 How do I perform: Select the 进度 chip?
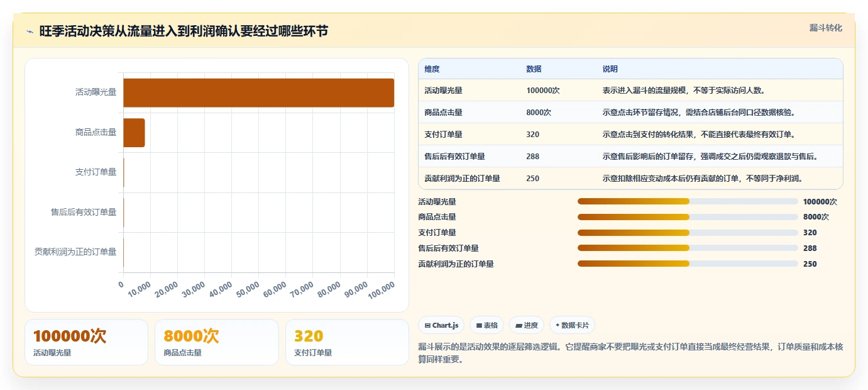527,325
